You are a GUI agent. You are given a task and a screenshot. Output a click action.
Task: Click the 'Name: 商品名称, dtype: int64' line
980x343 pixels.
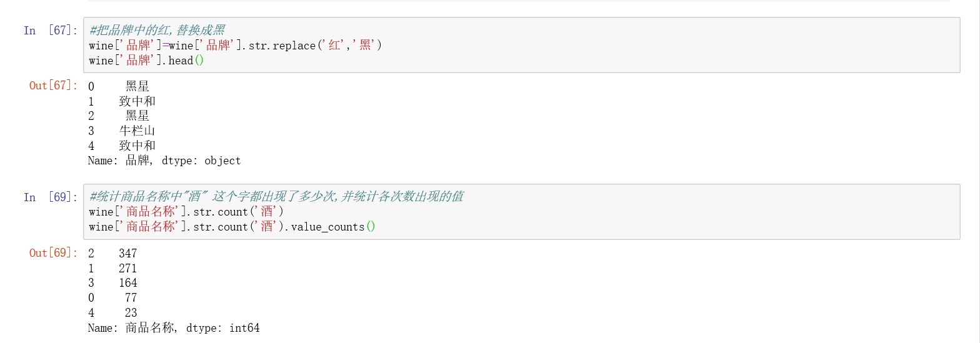tap(174, 328)
